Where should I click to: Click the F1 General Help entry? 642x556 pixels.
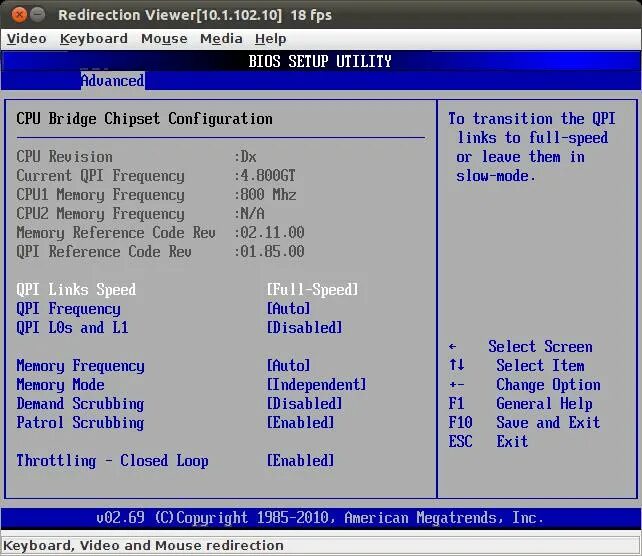coord(520,404)
